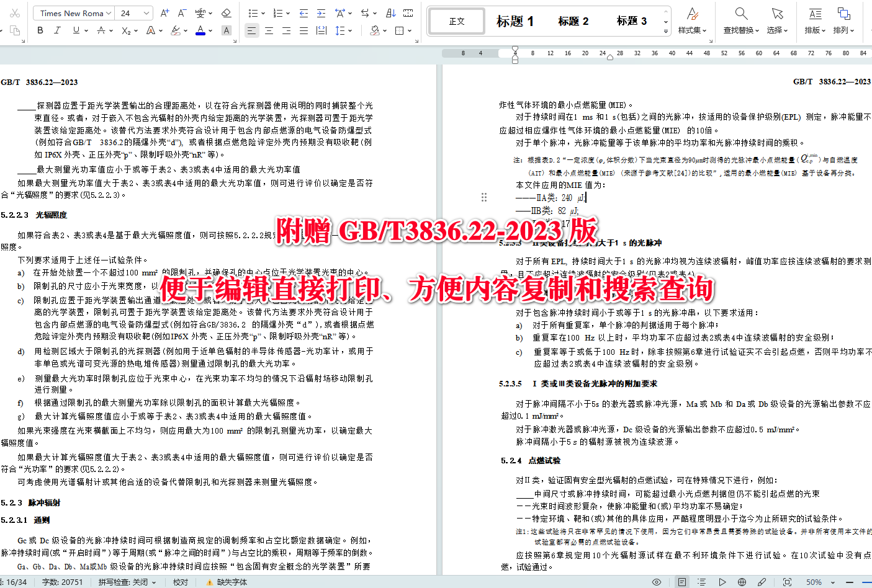Image resolution: width=872 pixels, height=588 pixels.
Task: Apply center paragraph alignment
Action: pos(269,30)
